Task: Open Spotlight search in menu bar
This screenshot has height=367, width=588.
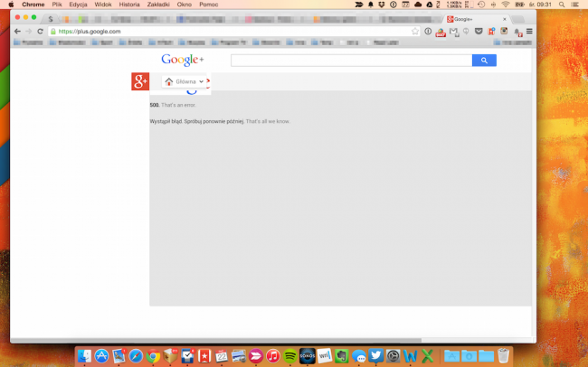Action: click(x=562, y=5)
